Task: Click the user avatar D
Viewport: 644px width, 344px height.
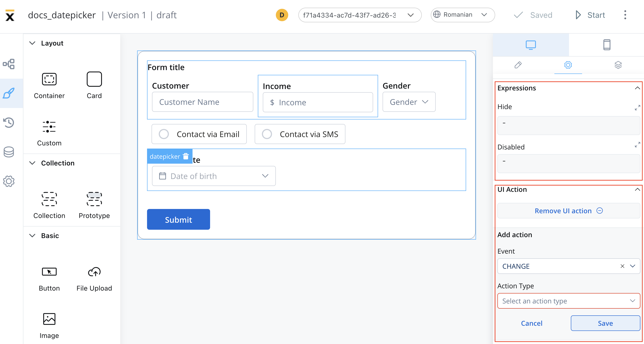Action: (x=282, y=15)
